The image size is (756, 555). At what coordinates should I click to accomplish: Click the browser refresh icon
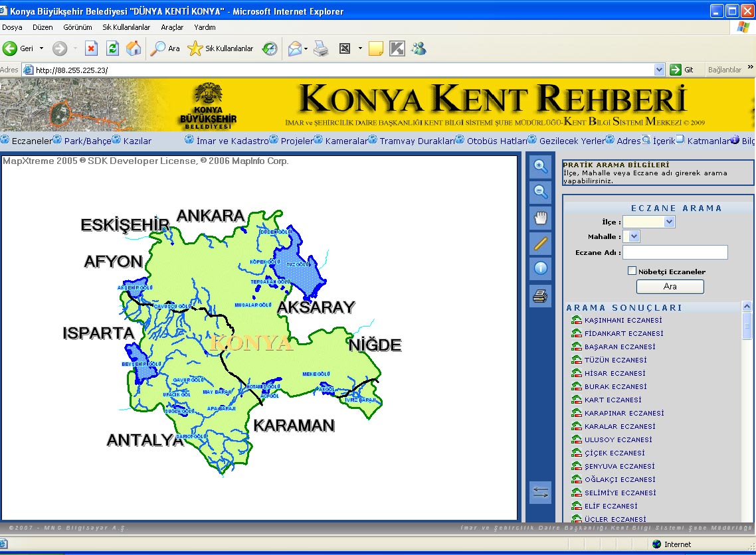pyautogui.click(x=112, y=48)
